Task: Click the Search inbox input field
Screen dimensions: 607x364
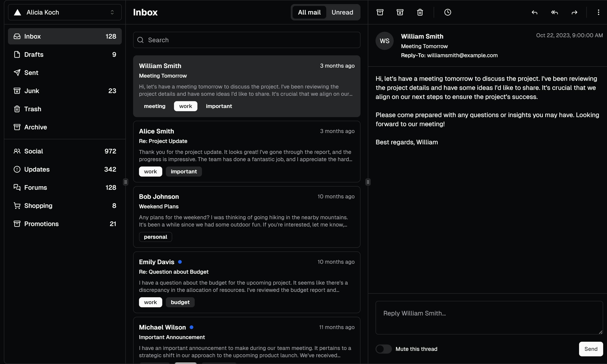Action: point(247,40)
